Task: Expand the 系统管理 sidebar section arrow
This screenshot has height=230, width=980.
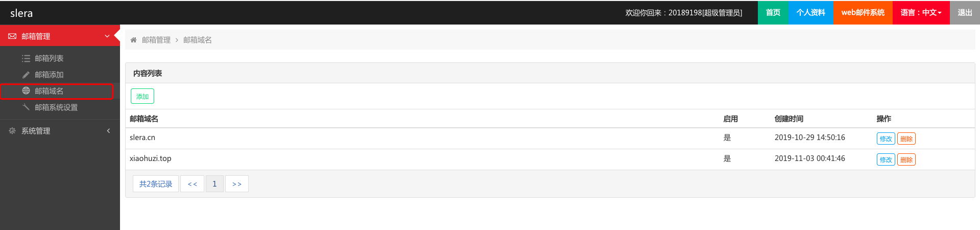Action: [x=108, y=131]
